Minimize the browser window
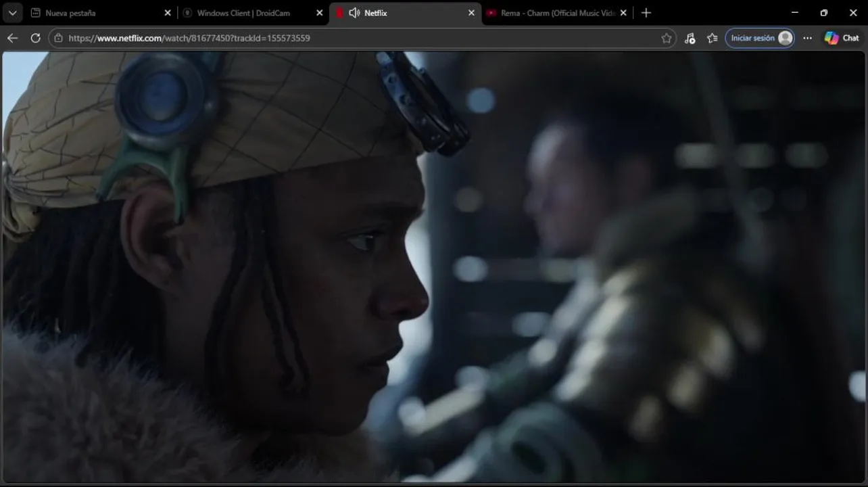The width and height of the screenshot is (868, 487). [x=794, y=13]
